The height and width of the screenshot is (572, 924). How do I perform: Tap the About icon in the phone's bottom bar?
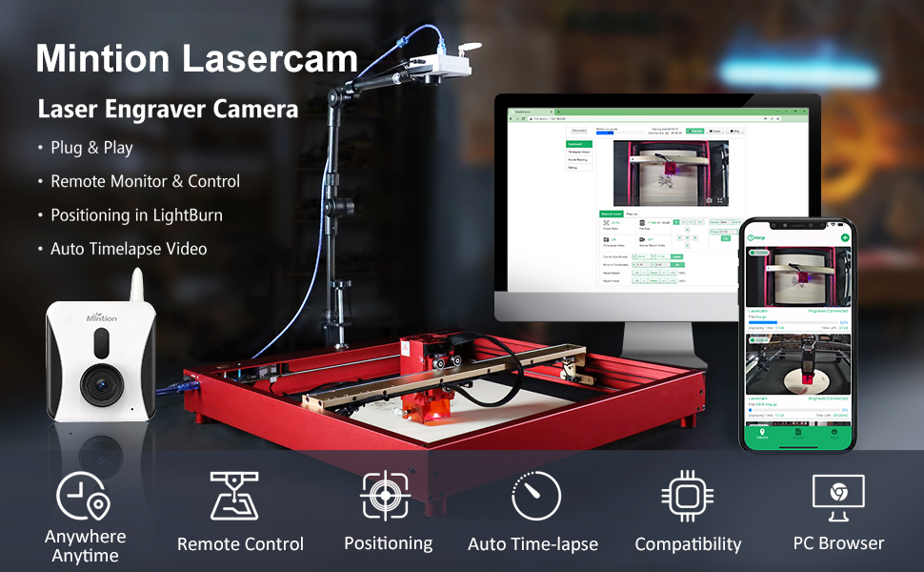tap(834, 434)
